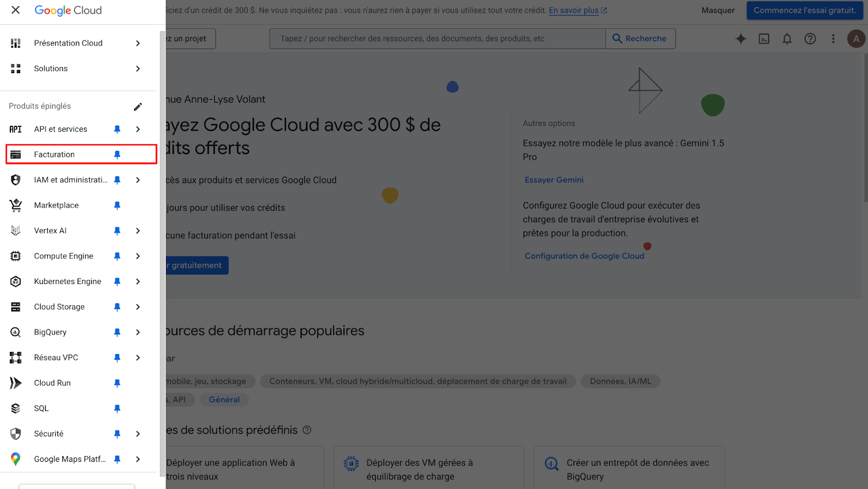This screenshot has width=868, height=489.
Task: Open Présentation Cloud icon in sidebar
Action: tap(16, 43)
